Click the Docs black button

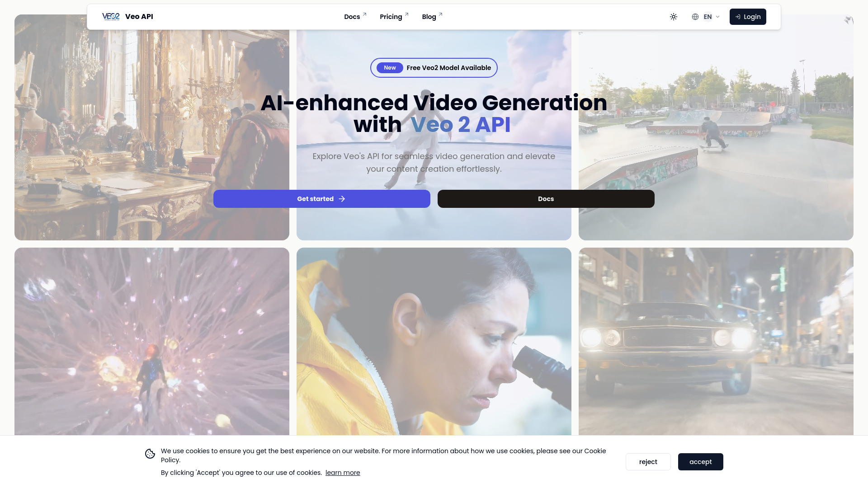[546, 198]
